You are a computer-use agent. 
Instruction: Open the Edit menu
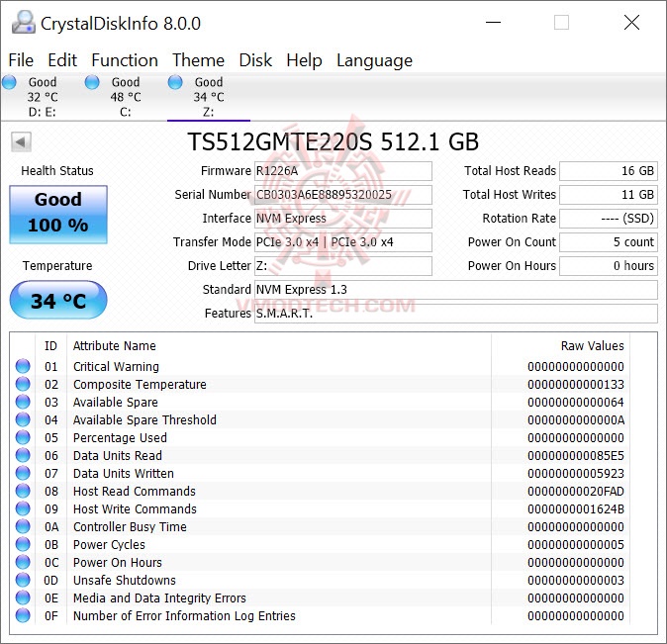(62, 60)
